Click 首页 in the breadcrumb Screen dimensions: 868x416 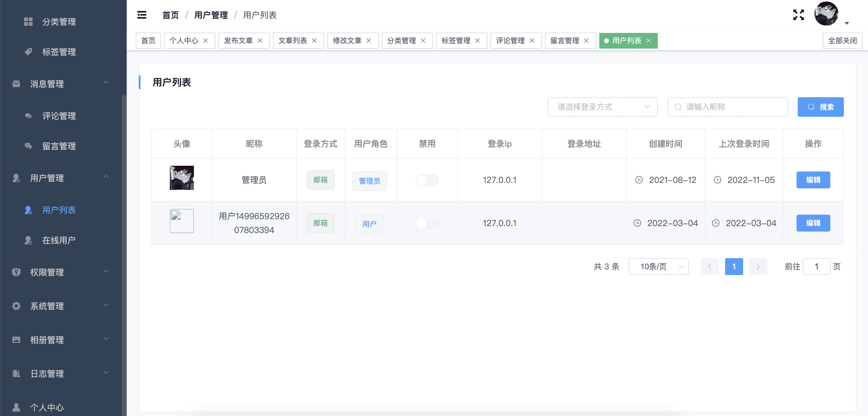pos(170,15)
